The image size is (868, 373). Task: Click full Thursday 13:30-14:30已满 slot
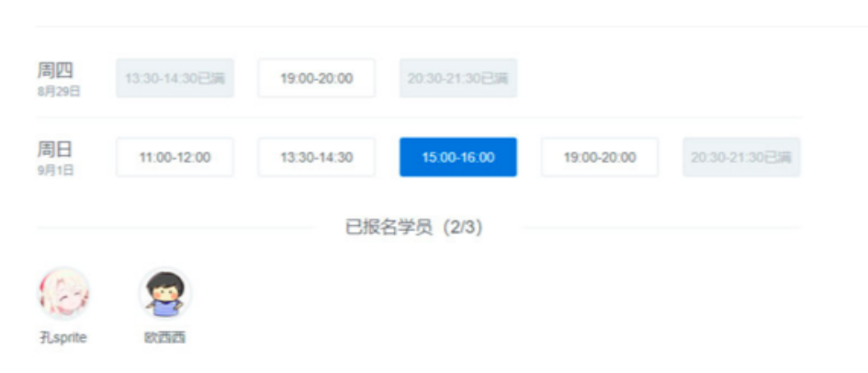coord(175,78)
